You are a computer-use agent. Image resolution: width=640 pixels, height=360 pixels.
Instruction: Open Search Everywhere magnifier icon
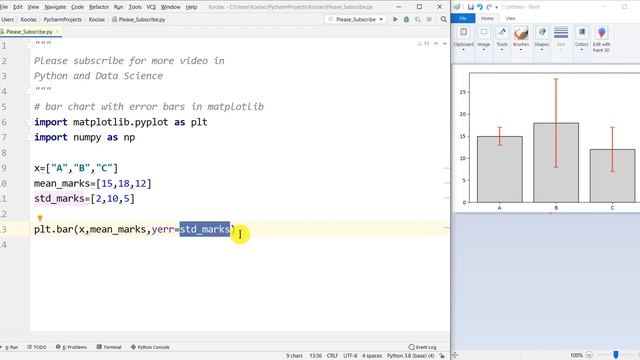[444, 19]
